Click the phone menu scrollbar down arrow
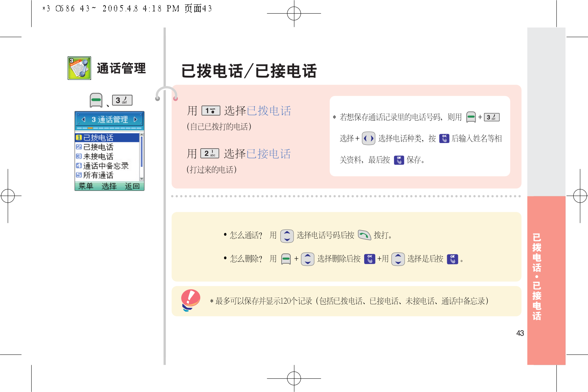 click(x=142, y=179)
